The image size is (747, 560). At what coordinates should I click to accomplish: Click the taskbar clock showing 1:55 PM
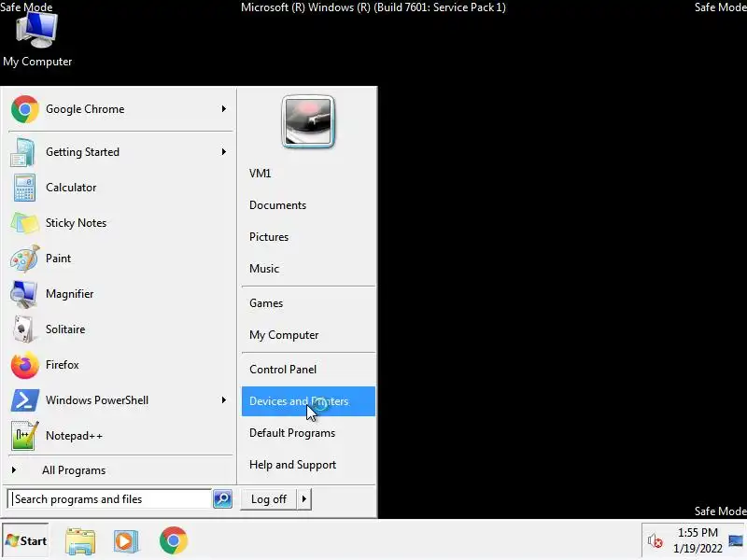[698, 540]
